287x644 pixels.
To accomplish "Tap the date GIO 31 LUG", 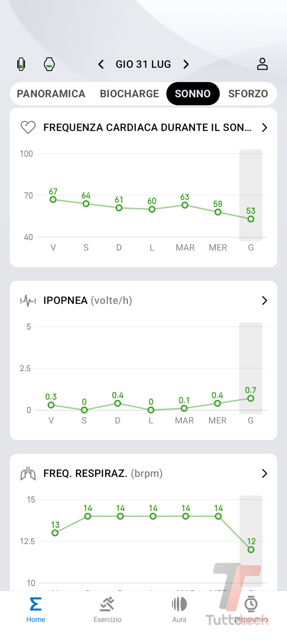I will pos(143,64).
